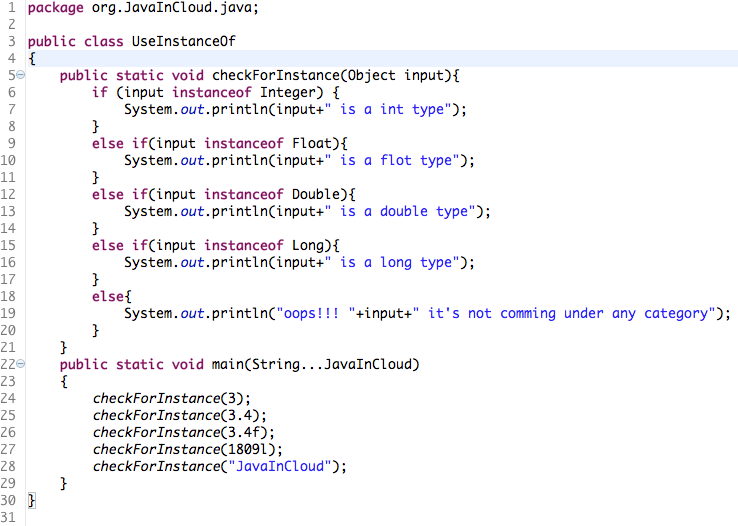Select the " is a flot type" string

392,160
